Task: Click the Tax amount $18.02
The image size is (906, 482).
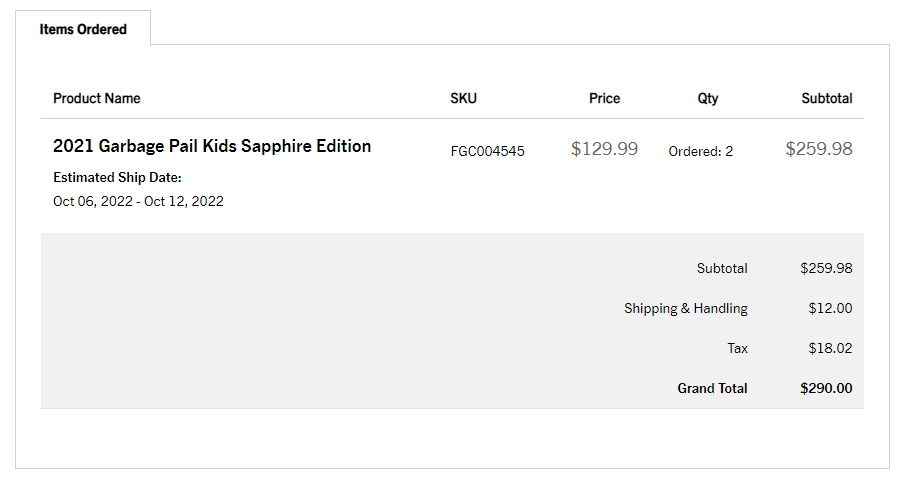Action: coord(830,348)
